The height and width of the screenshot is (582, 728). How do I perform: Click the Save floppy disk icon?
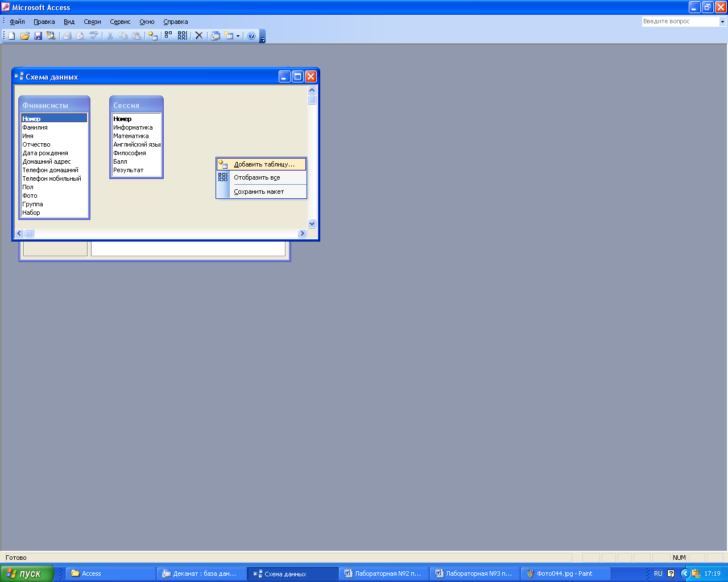click(38, 36)
